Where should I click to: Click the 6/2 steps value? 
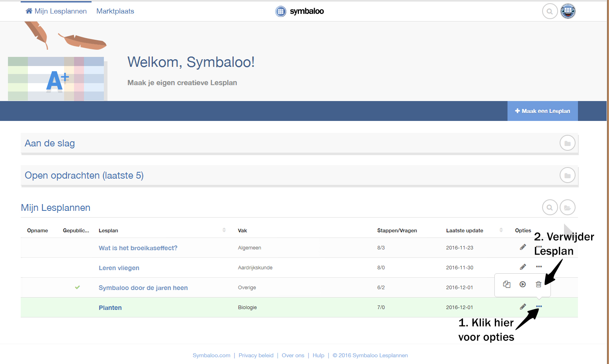(381, 287)
